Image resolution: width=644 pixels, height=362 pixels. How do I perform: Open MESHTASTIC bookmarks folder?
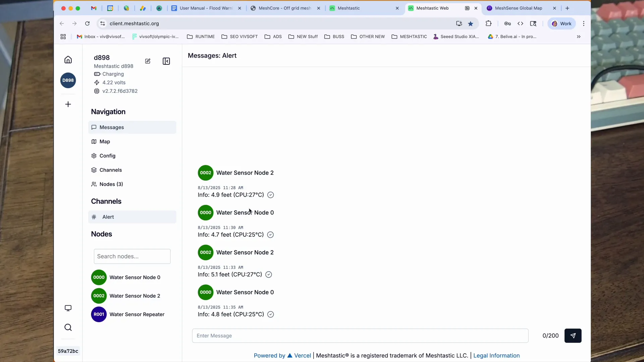coord(409,37)
